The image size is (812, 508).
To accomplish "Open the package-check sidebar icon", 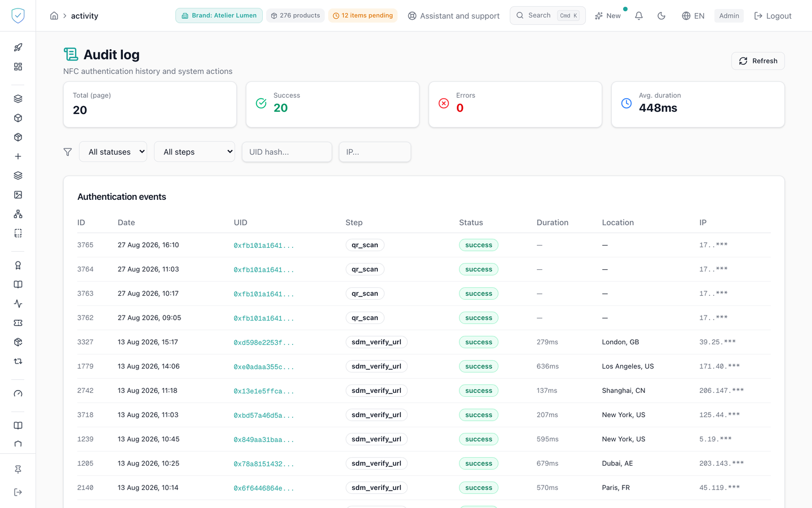I will (x=18, y=342).
